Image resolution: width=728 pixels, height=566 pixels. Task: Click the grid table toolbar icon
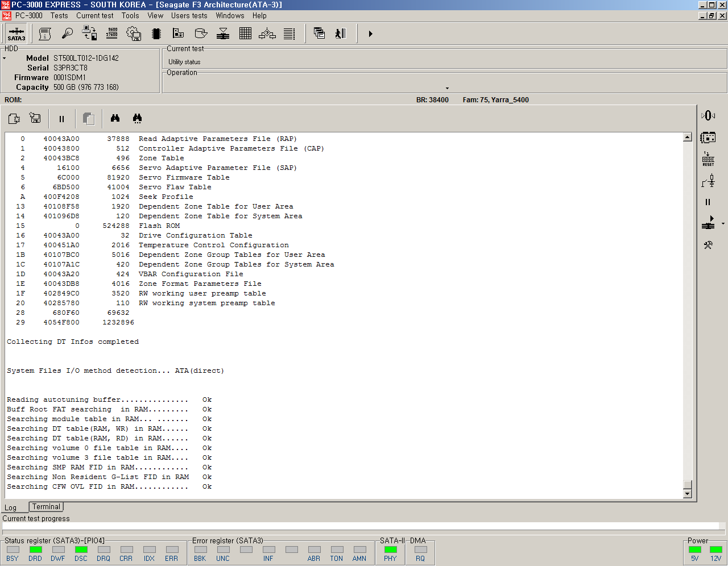(245, 34)
